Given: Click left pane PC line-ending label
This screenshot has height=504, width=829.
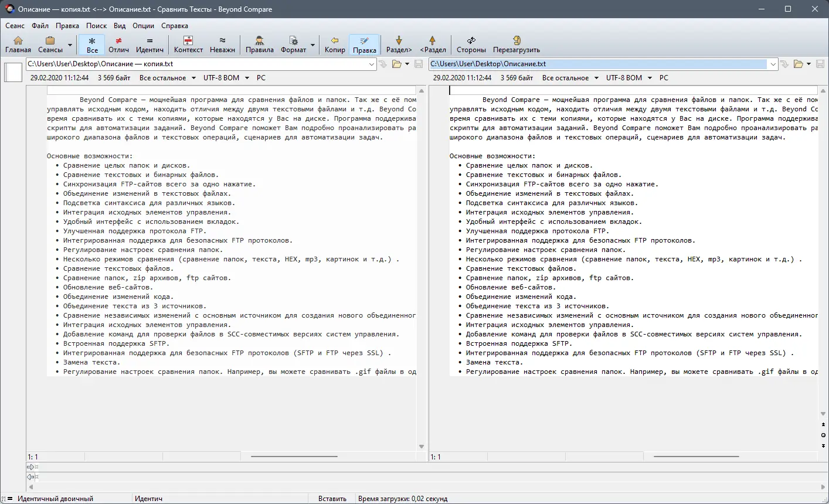Looking at the screenshot, I should [261, 77].
